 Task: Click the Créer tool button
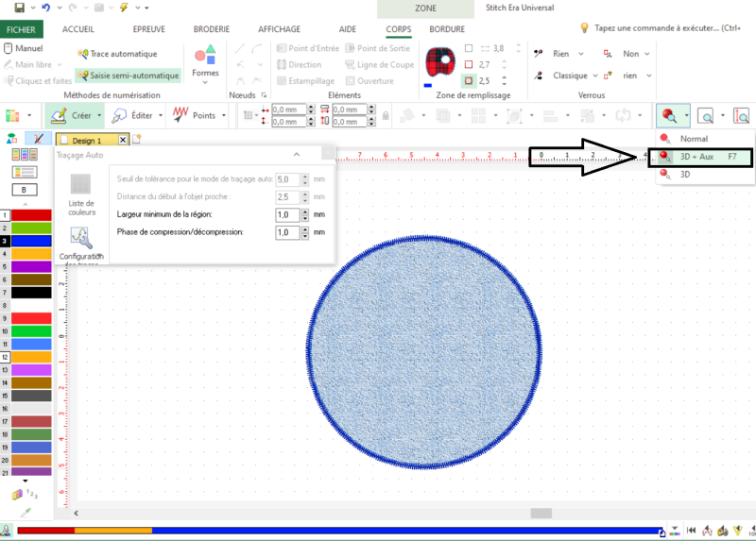(71, 115)
